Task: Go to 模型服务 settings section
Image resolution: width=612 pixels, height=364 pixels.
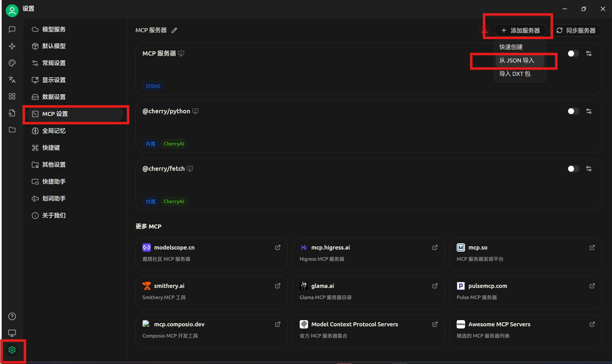Action: pyautogui.click(x=54, y=29)
